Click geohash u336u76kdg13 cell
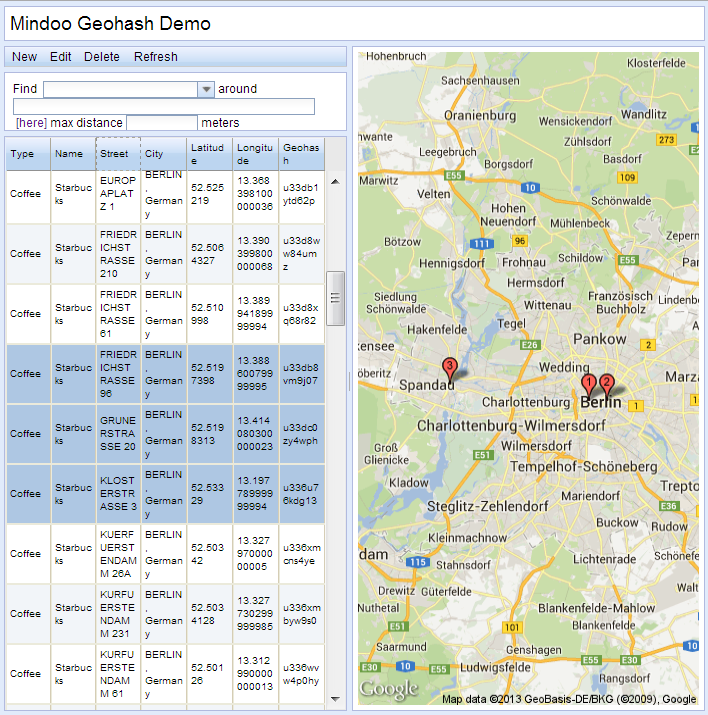This screenshot has width=708, height=715. click(302, 494)
